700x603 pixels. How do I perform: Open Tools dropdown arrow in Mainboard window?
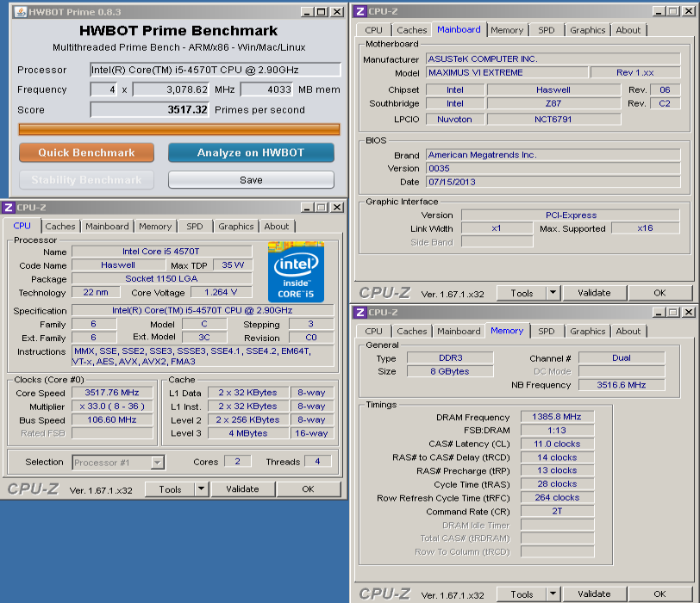[553, 293]
